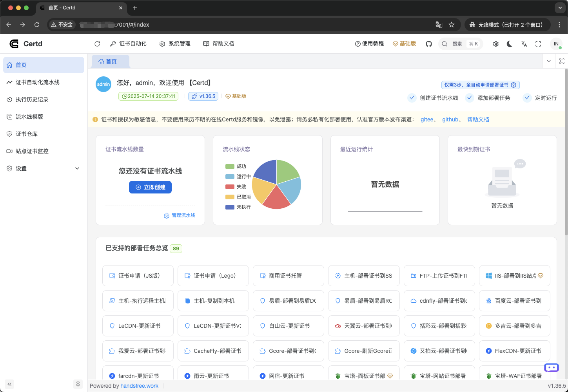
Task: Click the 立即创建 button
Action: 150,187
